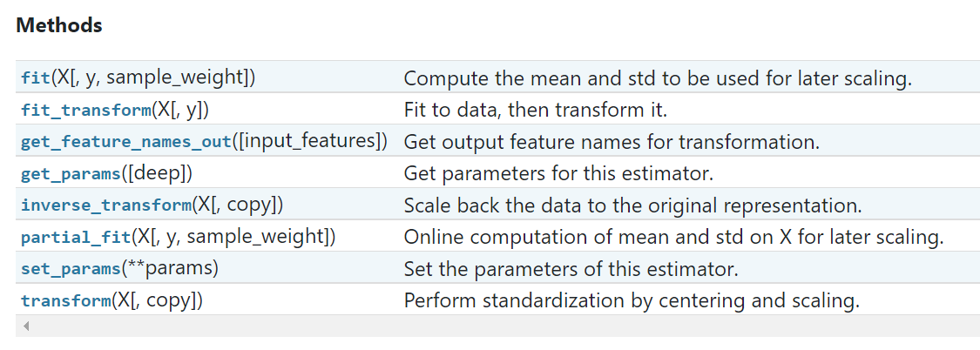Screen dimensions: 980x350
Task: Open the get_feature_names_out method link
Action: coord(126,142)
